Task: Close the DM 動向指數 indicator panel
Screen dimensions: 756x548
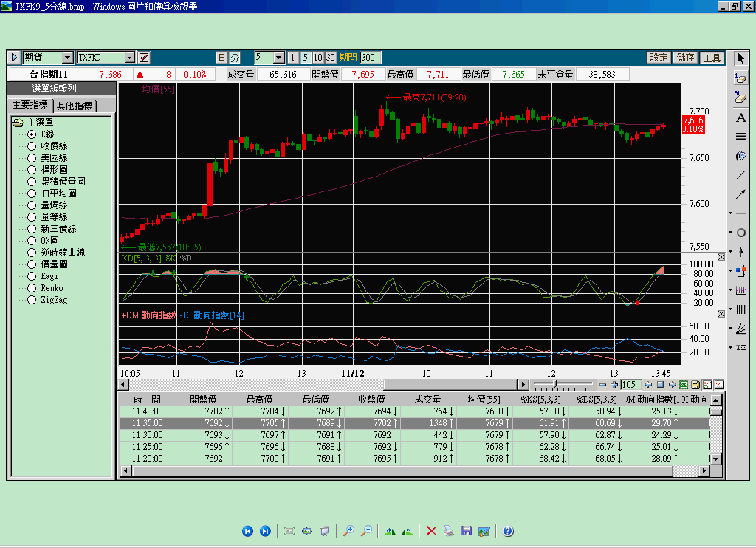Action: pos(721,314)
